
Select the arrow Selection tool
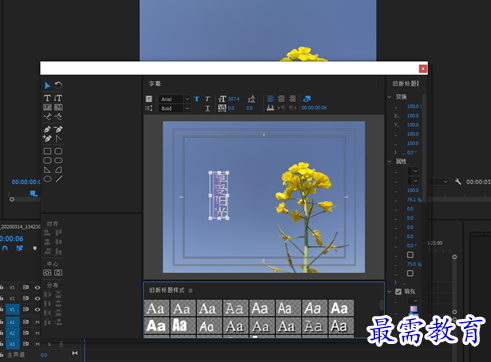pyautogui.click(x=47, y=86)
